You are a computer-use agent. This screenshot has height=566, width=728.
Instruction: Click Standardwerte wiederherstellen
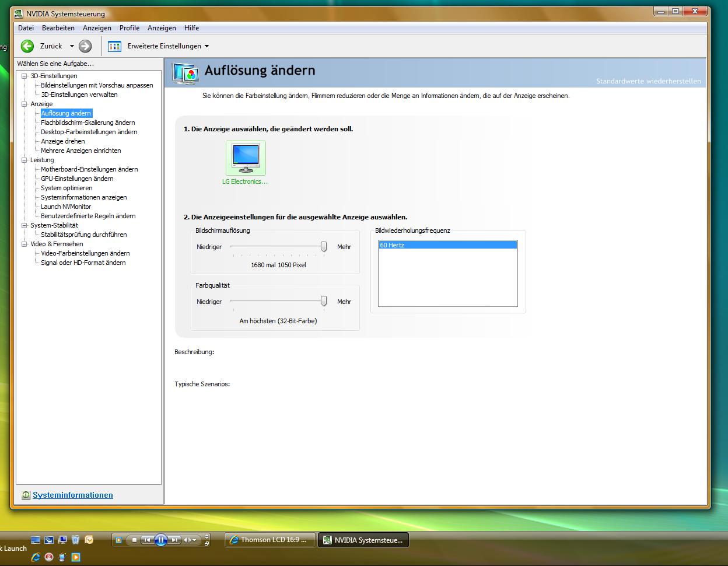[649, 81]
